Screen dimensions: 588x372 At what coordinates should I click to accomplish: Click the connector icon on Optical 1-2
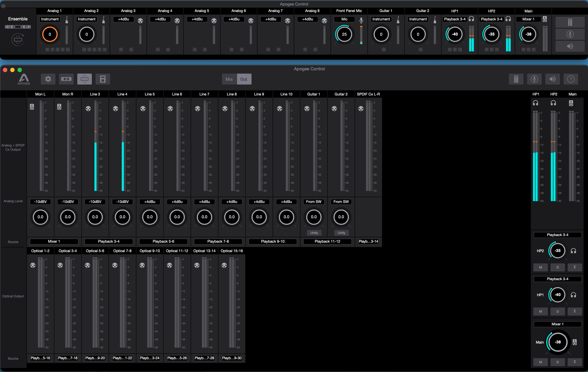pos(33,265)
